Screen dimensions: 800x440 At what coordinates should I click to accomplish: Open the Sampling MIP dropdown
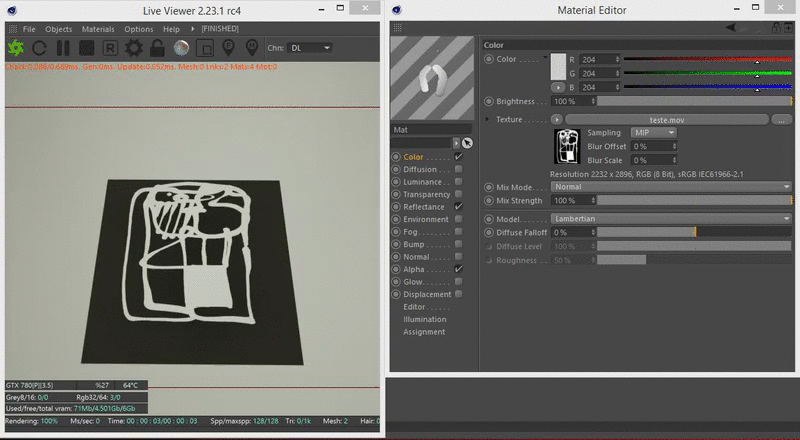coord(654,132)
